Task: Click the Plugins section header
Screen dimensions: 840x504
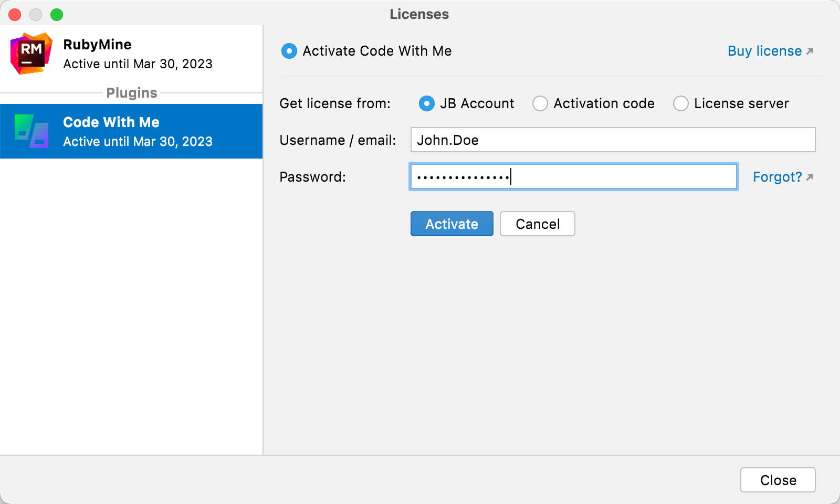Action: pos(131,93)
